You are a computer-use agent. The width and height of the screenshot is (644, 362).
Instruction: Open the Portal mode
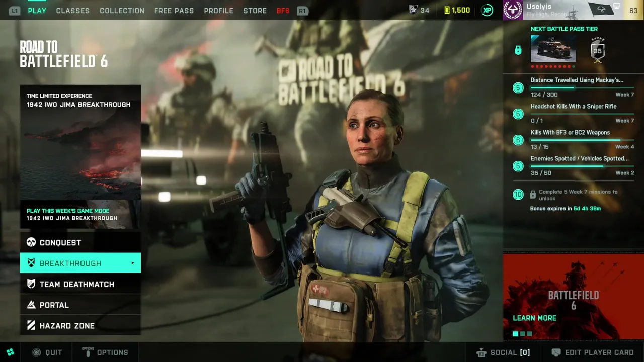[x=80, y=305]
